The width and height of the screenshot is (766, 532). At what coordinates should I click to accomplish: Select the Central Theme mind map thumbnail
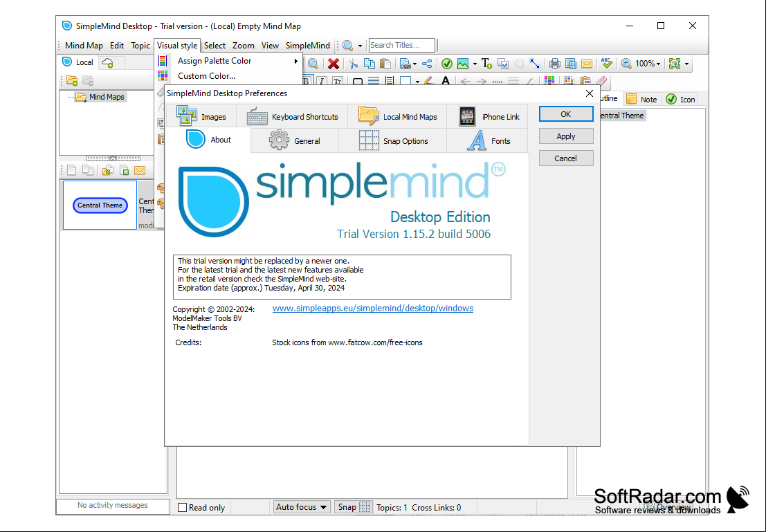click(100, 205)
